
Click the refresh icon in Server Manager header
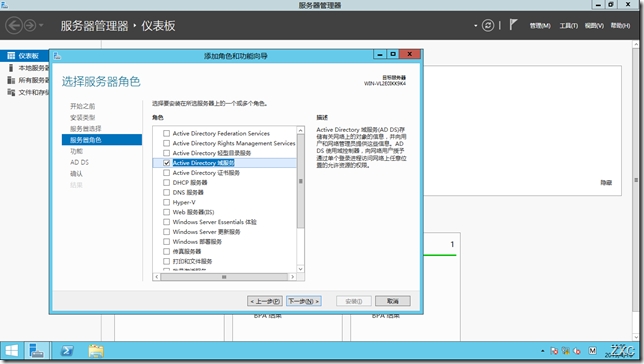point(488,25)
